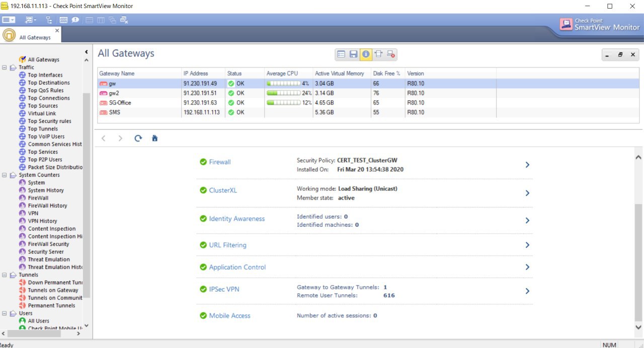
Task: Collapse the Tunnels tree node
Action: [x=5, y=275]
